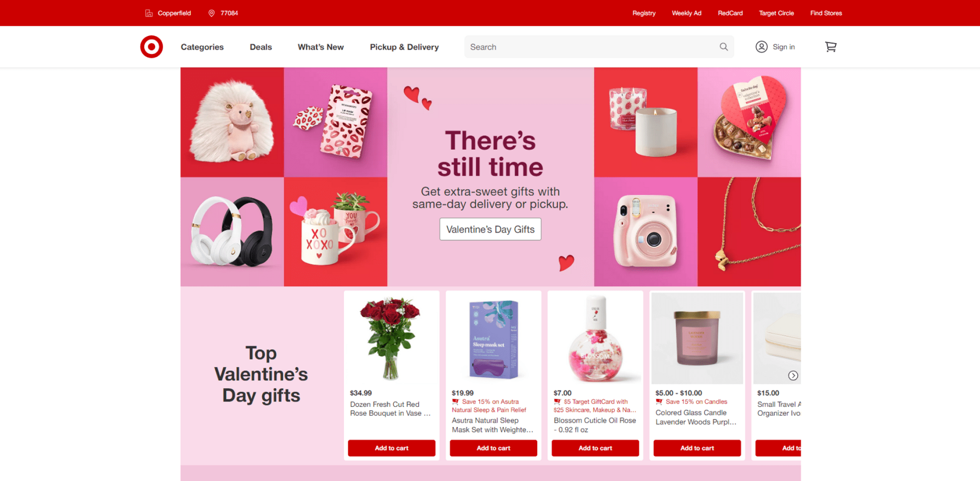This screenshot has width=980, height=481.
Task: Open the What's New menu
Action: tap(321, 47)
